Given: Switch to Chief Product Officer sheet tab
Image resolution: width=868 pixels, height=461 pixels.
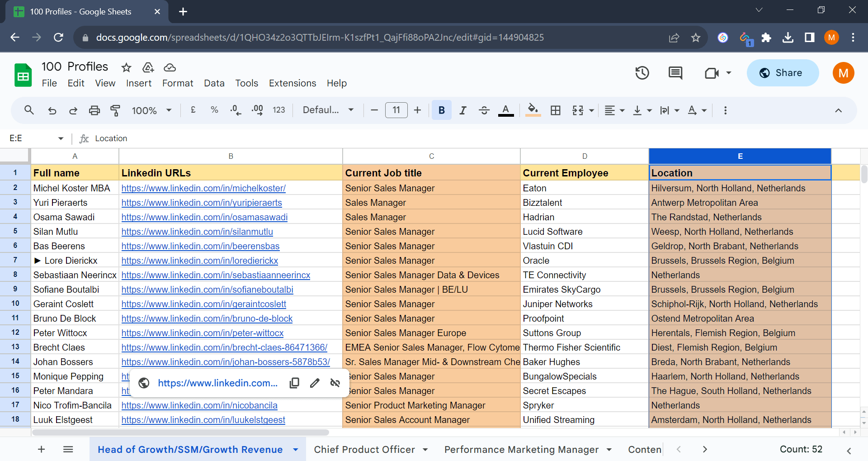Looking at the screenshot, I should (364, 449).
